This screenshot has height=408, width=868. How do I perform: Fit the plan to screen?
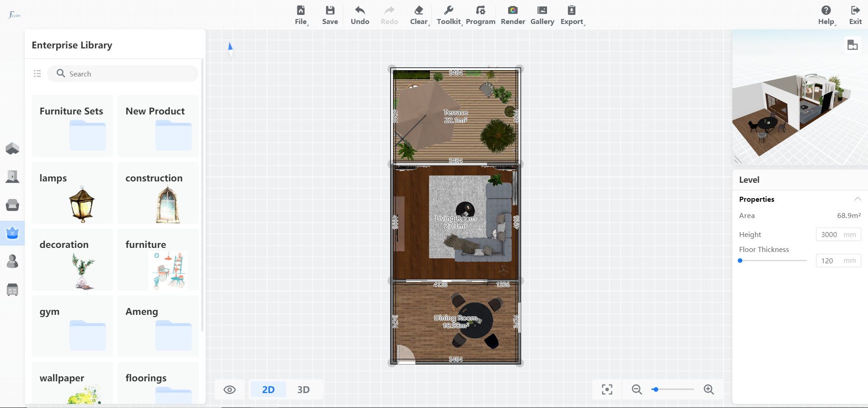click(x=607, y=389)
